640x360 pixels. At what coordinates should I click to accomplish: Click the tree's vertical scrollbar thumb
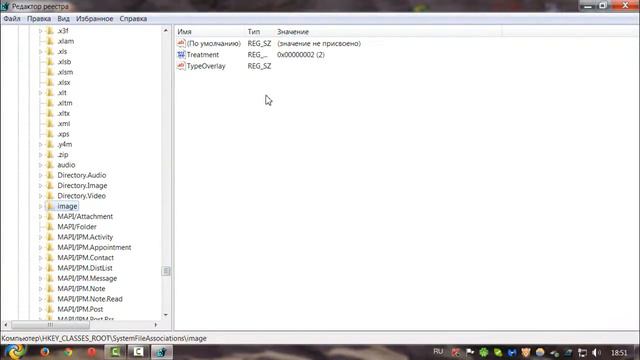click(166, 271)
